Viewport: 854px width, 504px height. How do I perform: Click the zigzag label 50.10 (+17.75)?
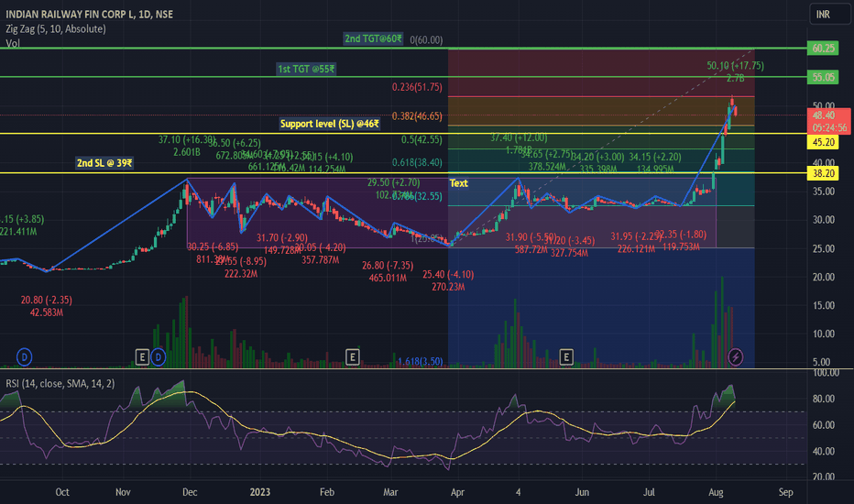pos(735,66)
